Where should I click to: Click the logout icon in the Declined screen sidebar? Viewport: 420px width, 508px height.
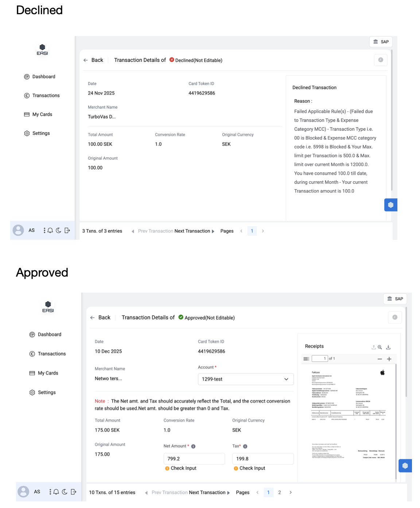point(67,230)
